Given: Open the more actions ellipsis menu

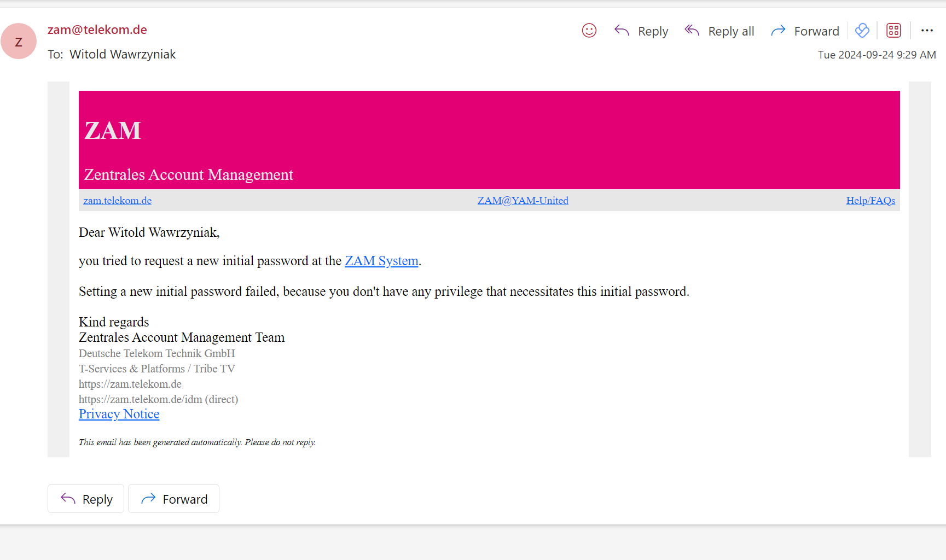Looking at the screenshot, I should pyautogui.click(x=927, y=31).
